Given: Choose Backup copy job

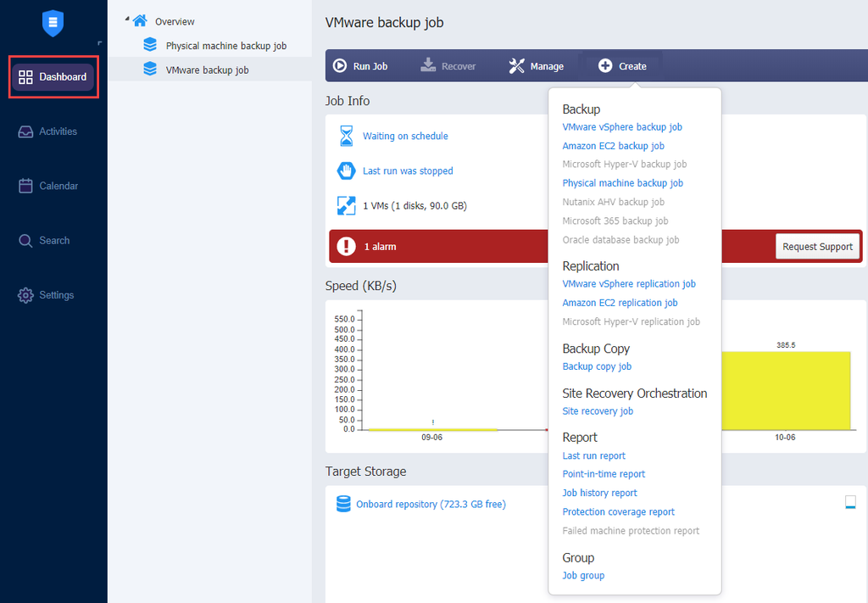Looking at the screenshot, I should pyautogui.click(x=597, y=366).
